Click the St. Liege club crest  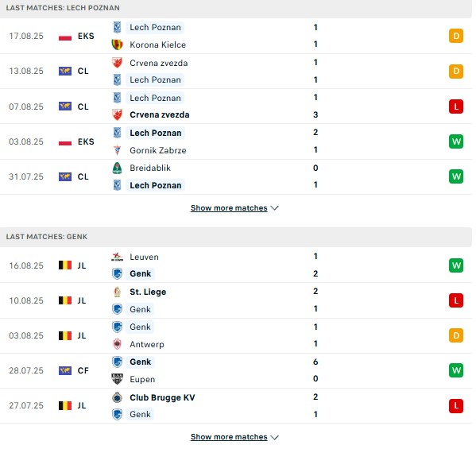pos(117,292)
